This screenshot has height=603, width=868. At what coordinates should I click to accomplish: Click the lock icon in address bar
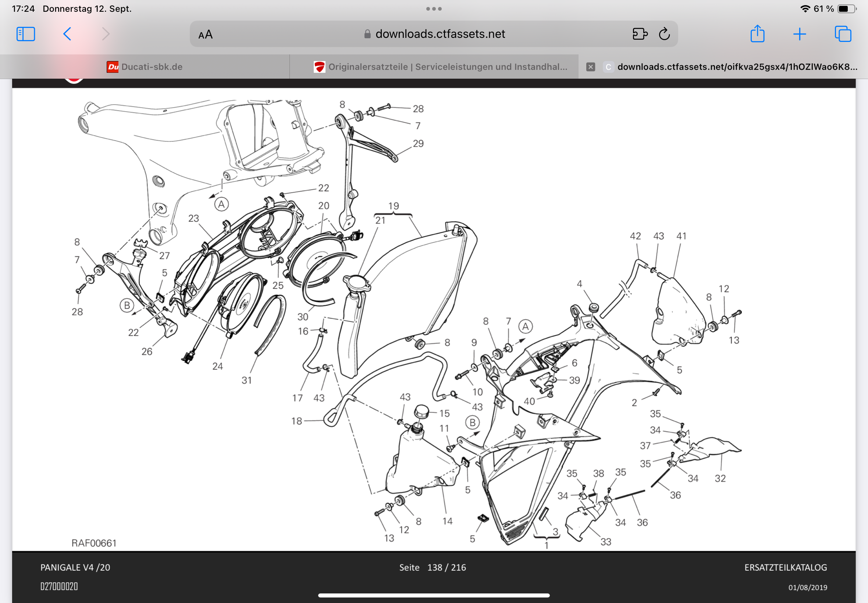[367, 34]
